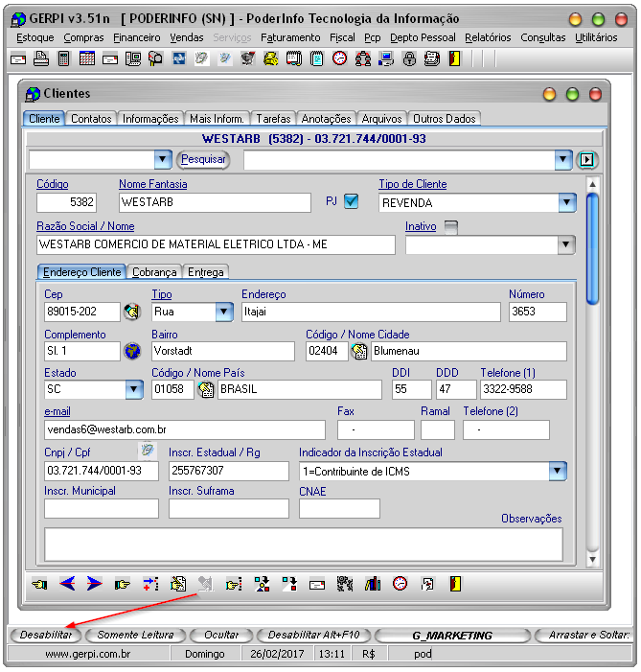Expand the Tipo de Cliente REVENDA dropdown
The height and width of the screenshot is (672, 641).
point(567,202)
